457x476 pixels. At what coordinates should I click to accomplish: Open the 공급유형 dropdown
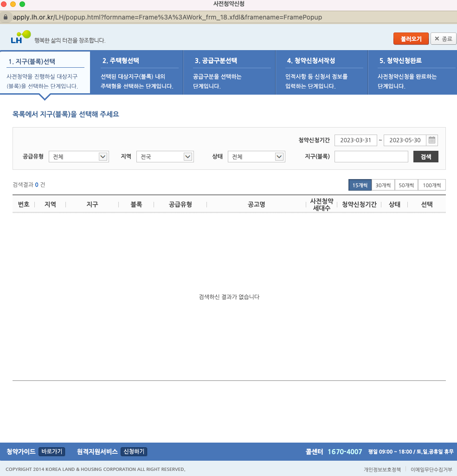(79, 157)
